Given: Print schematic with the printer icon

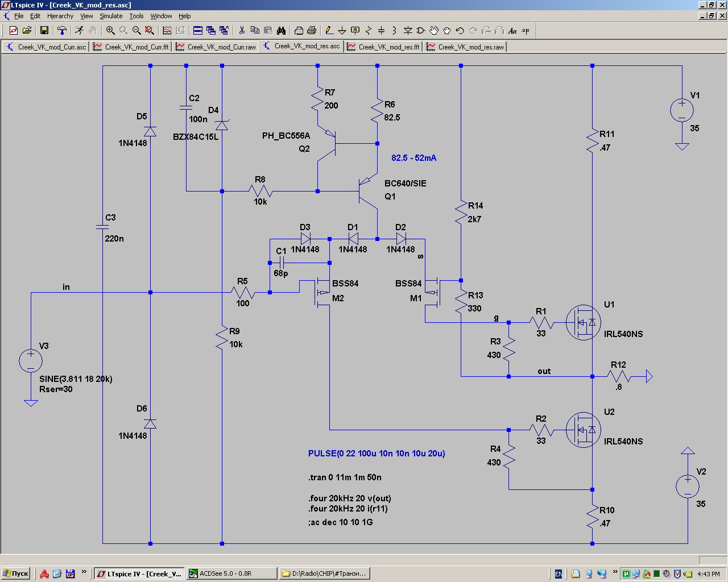Looking at the screenshot, I should click(312, 31).
